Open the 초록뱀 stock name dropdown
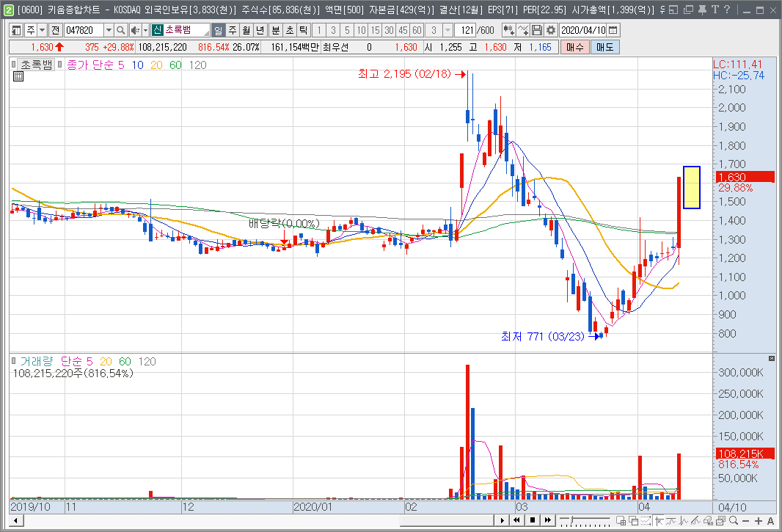Viewport: 782px width, 532px height. click(x=206, y=32)
